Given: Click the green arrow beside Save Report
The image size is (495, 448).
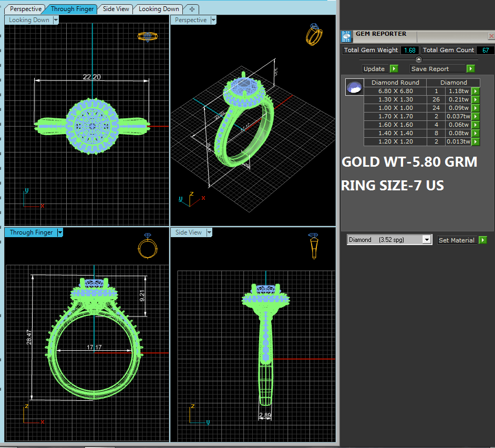Looking at the screenshot, I should click(470, 69).
